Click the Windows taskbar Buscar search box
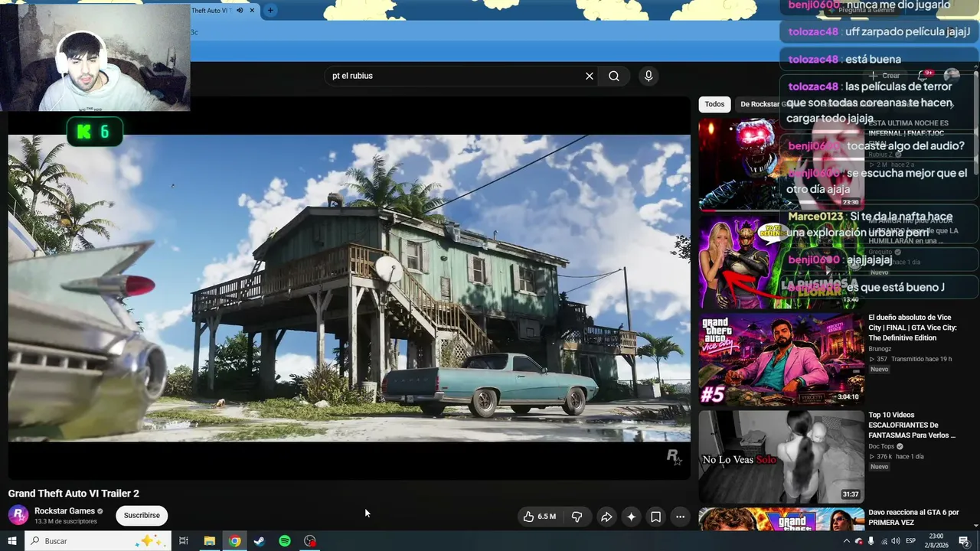 pyautogui.click(x=98, y=541)
